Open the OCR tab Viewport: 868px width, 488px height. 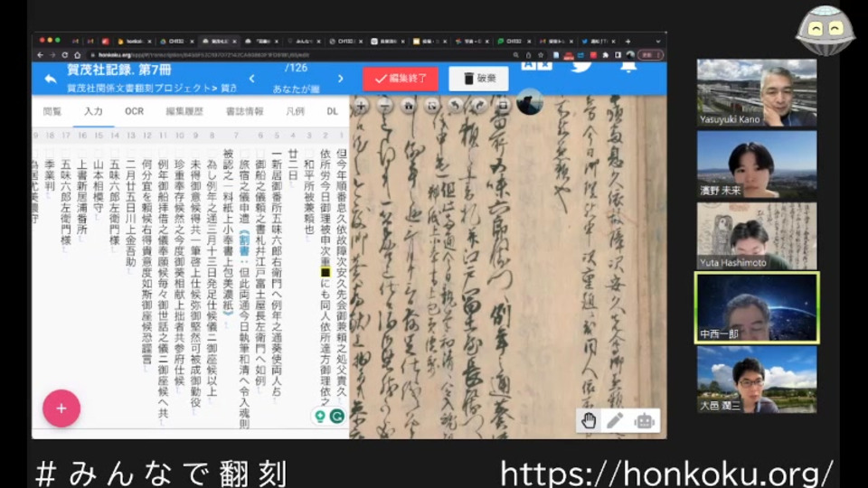(x=134, y=111)
